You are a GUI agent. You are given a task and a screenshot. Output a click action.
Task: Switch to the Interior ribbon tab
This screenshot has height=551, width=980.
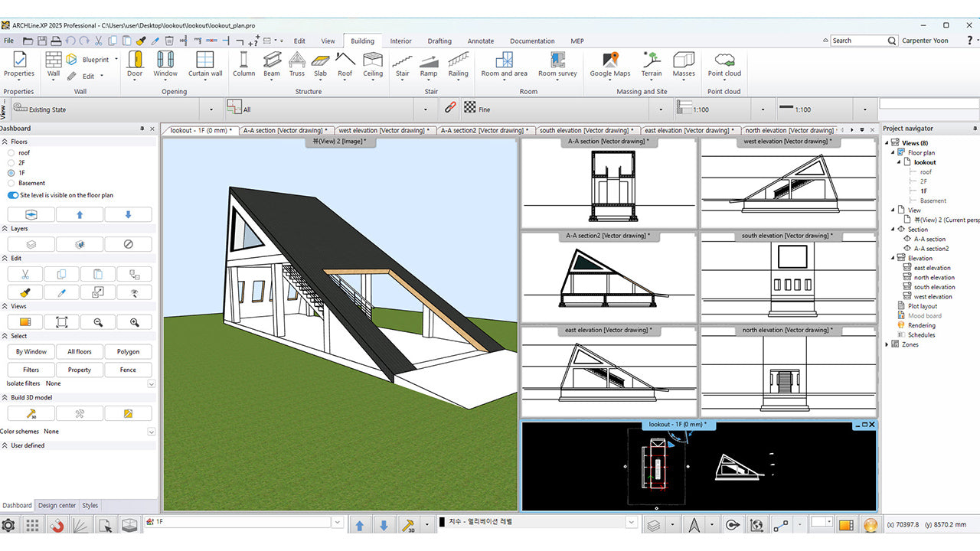pos(400,41)
